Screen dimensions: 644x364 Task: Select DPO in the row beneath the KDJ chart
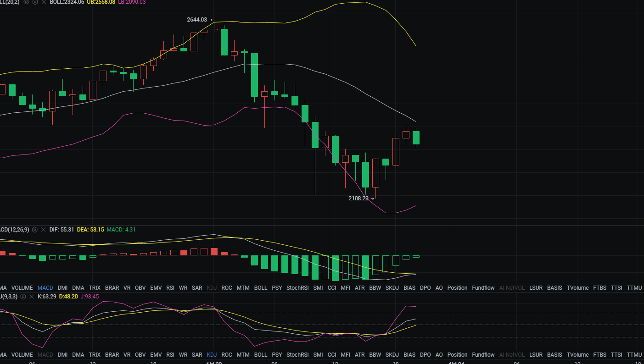(x=426, y=355)
